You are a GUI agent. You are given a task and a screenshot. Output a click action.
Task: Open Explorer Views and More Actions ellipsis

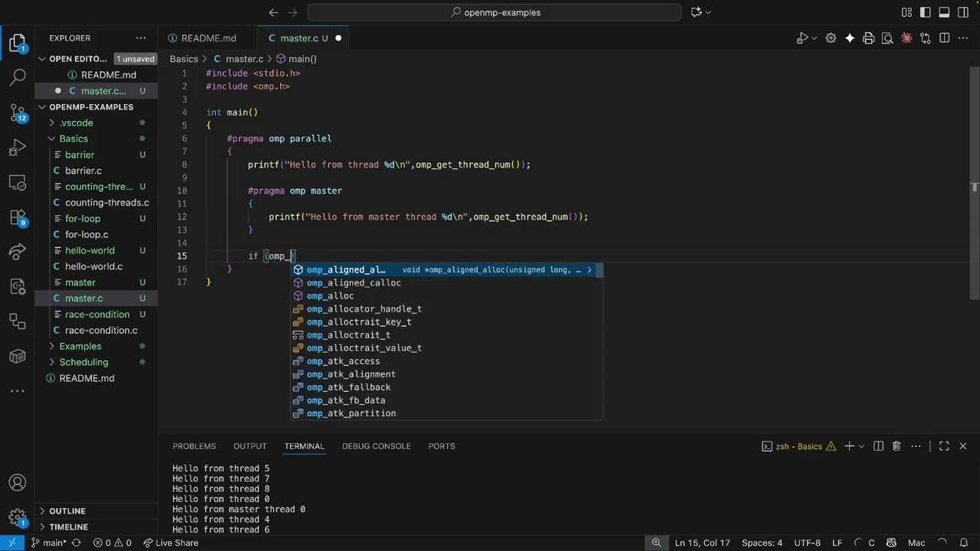tap(141, 38)
